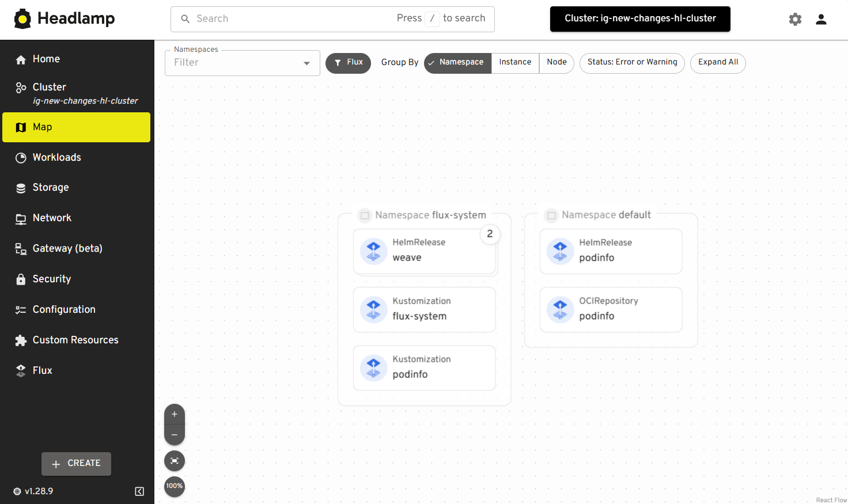The image size is (848, 504).
Task: Click the Map sidebar icon
Action: click(21, 127)
